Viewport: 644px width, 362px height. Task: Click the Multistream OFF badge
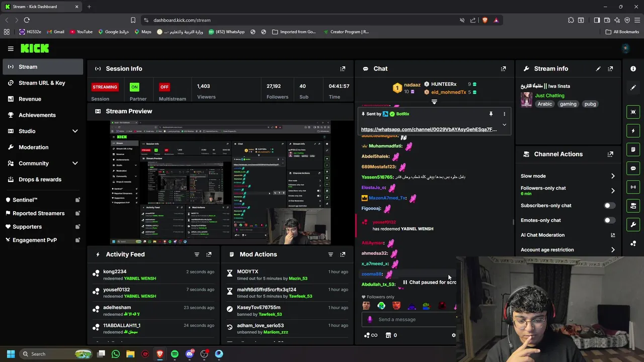pos(165,87)
